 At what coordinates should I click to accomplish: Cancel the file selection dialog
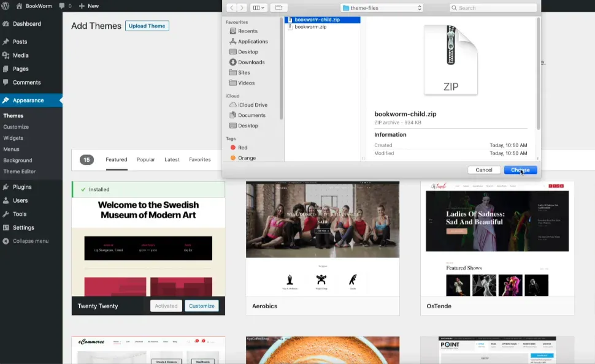click(483, 170)
